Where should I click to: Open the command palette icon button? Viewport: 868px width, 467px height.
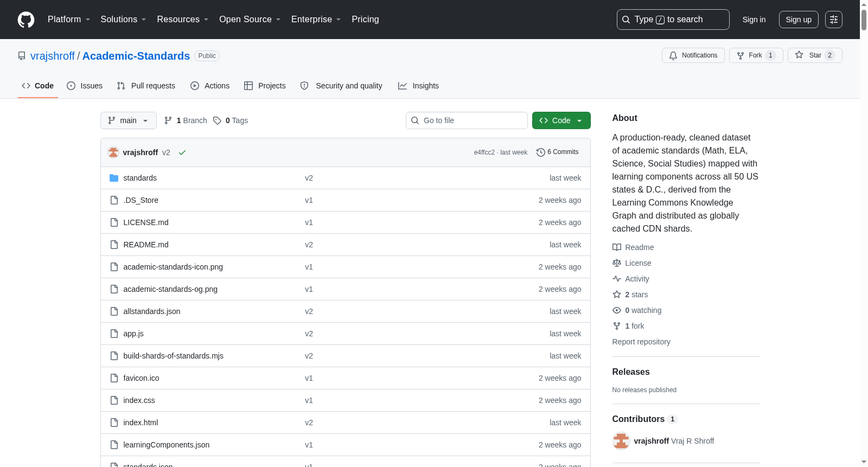click(x=834, y=20)
